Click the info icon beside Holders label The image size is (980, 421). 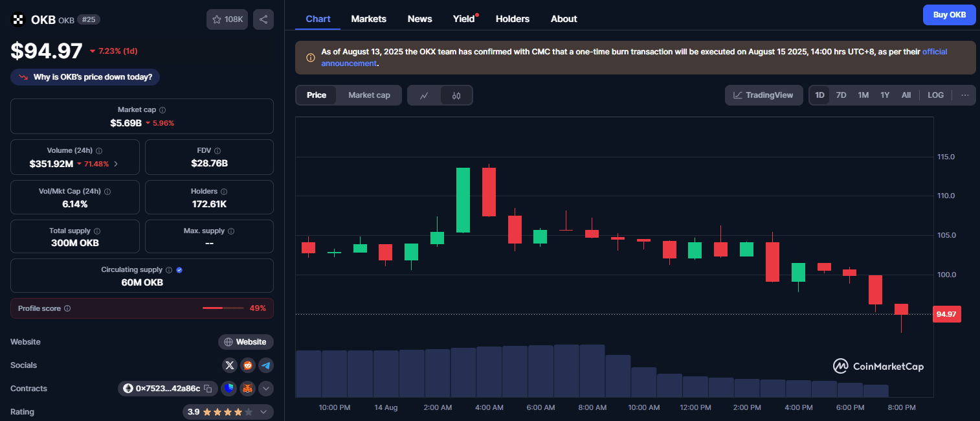(223, 192)
